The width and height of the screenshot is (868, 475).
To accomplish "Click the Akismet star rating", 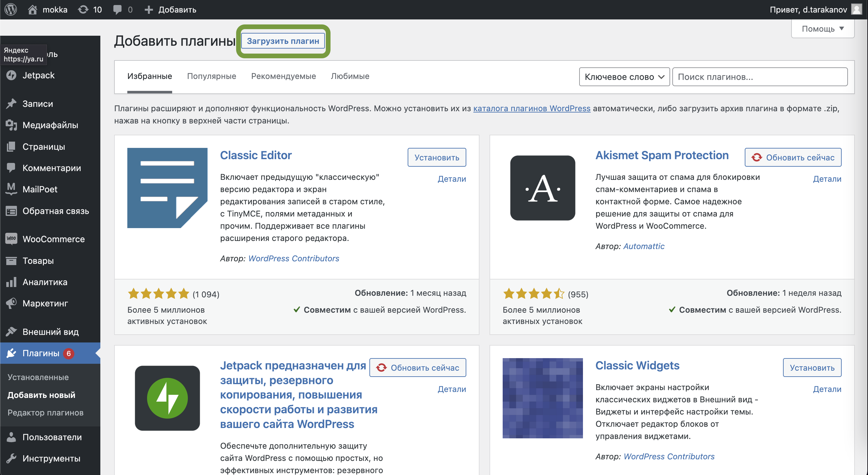I will [x=534, y=294].
